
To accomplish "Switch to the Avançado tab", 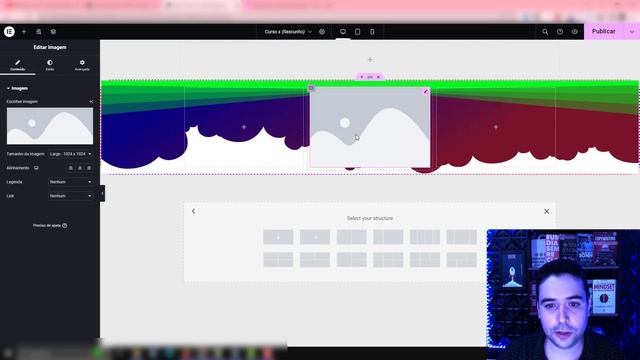I will 82,65.
